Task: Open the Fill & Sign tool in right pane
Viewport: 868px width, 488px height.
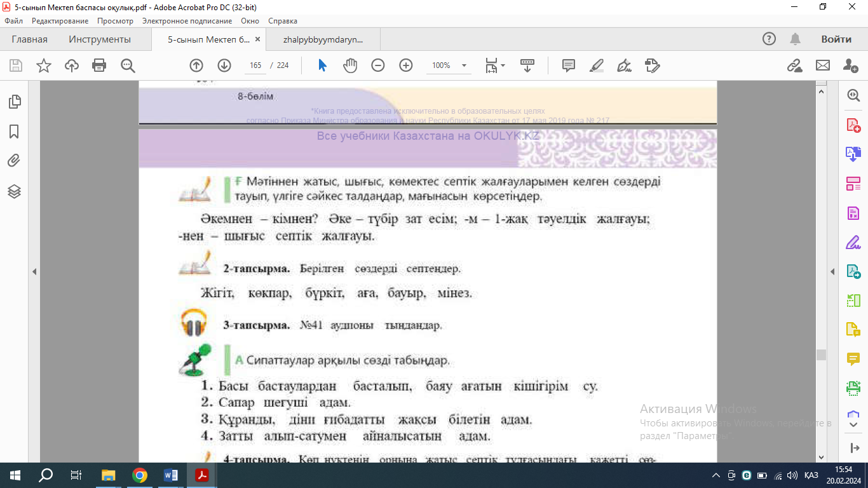Action: pos(853,242)
